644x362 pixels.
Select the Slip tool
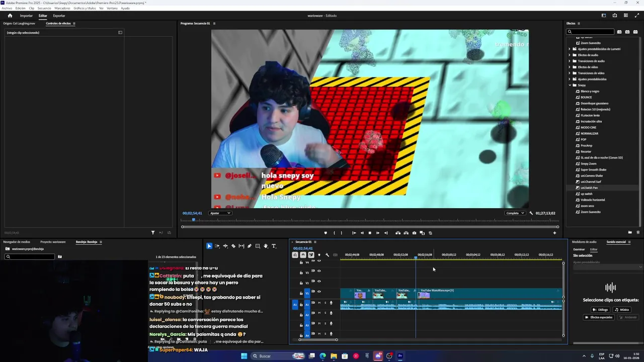(242, 246)
